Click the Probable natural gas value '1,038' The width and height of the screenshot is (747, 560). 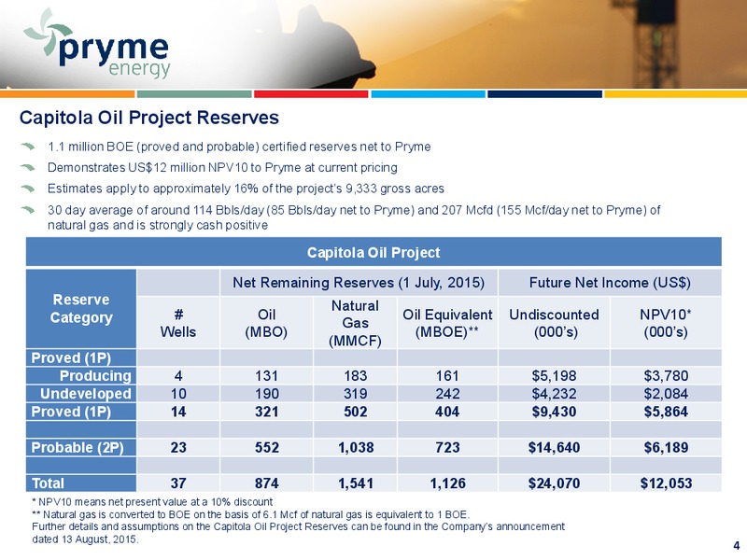click(356, 448)
